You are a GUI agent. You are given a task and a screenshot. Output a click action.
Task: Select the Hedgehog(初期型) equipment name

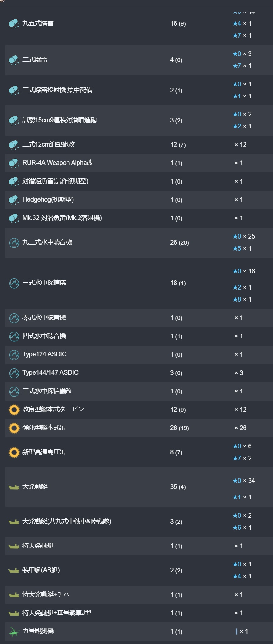point(48,200)
